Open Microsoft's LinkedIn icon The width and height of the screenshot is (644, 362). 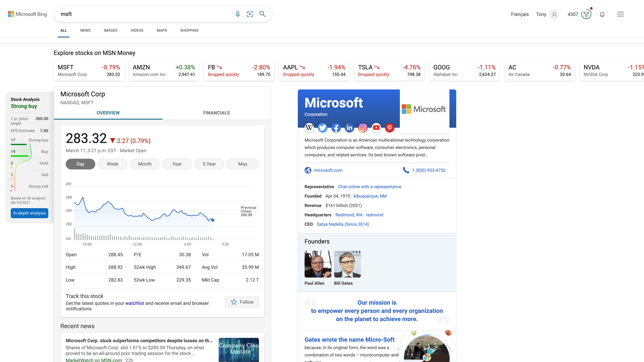pos(350,128)
